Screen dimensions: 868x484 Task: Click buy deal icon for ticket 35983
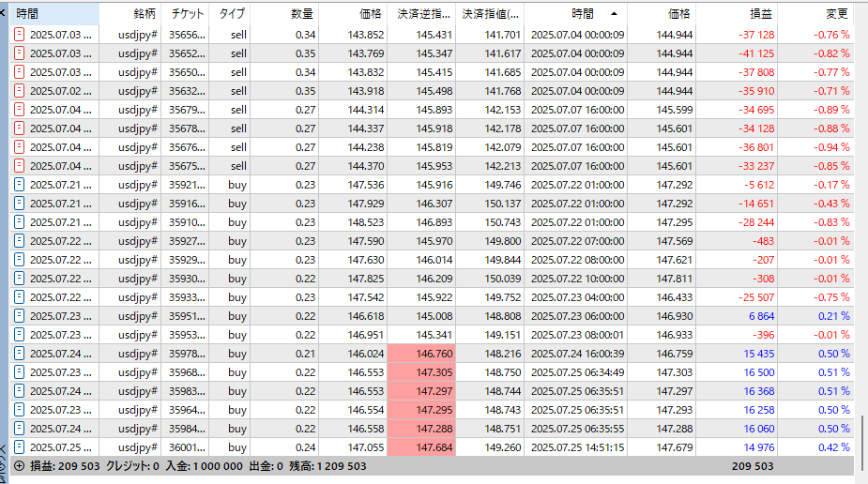19,391
